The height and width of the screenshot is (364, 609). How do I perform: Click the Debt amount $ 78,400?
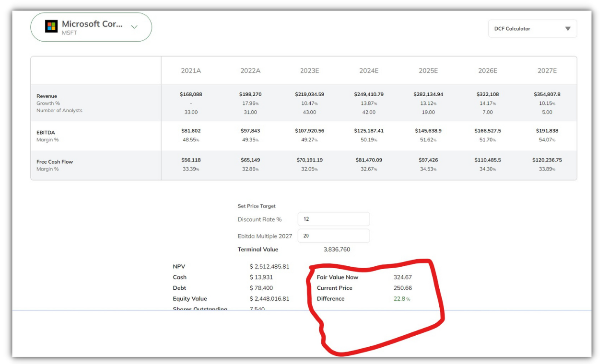[261, 288]
